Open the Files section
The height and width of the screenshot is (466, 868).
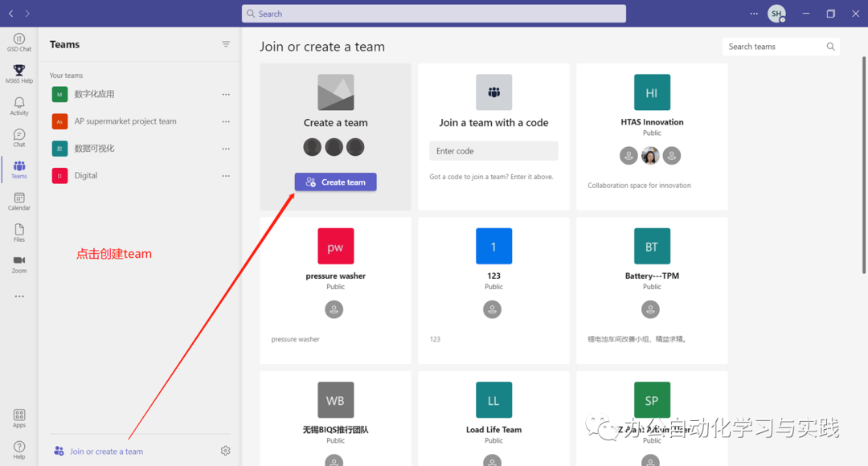coord(18,233)
